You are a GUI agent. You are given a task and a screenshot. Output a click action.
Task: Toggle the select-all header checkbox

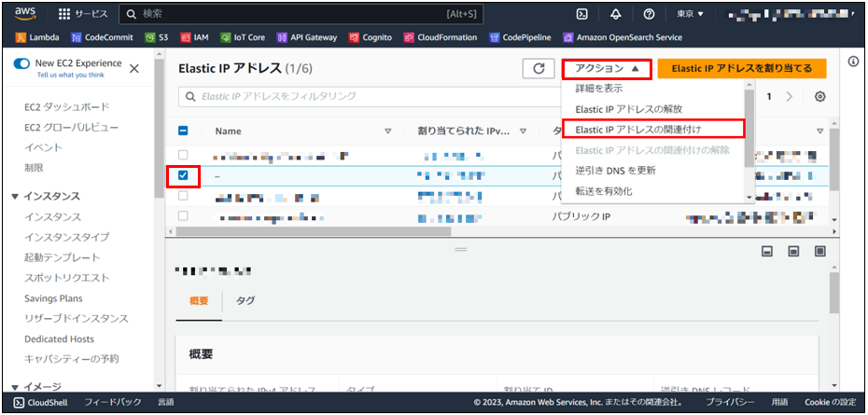pos(183,131)
